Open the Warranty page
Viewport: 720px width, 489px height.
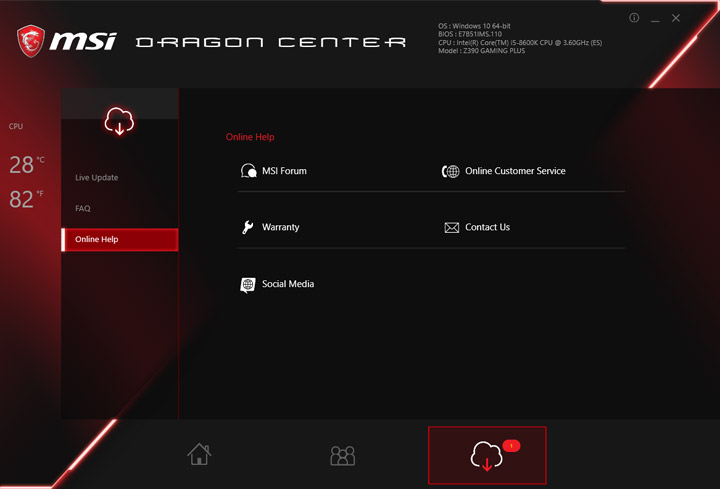[x=280, y=227]
